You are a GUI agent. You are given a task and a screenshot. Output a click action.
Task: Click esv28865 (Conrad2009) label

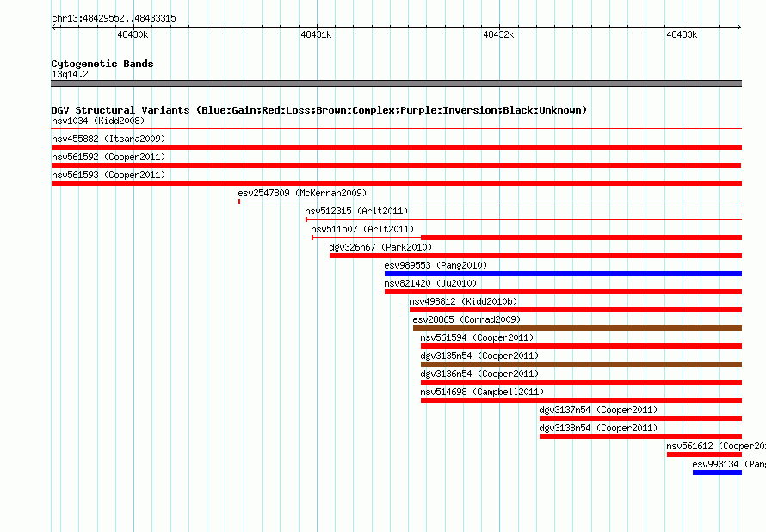coord(466,319)
